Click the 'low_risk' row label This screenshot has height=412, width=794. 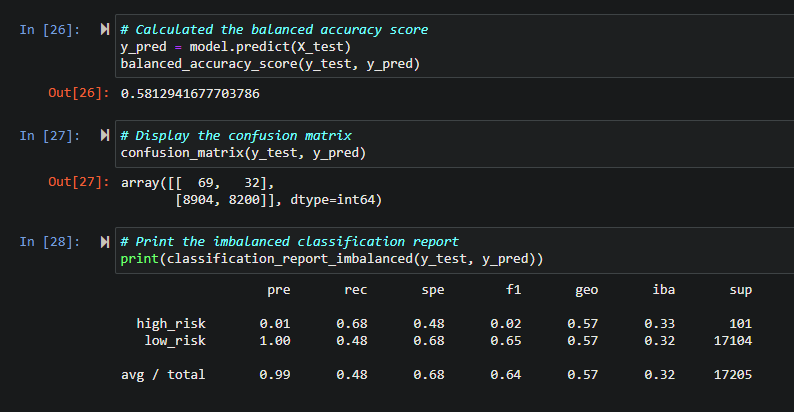tap(175, 341)
